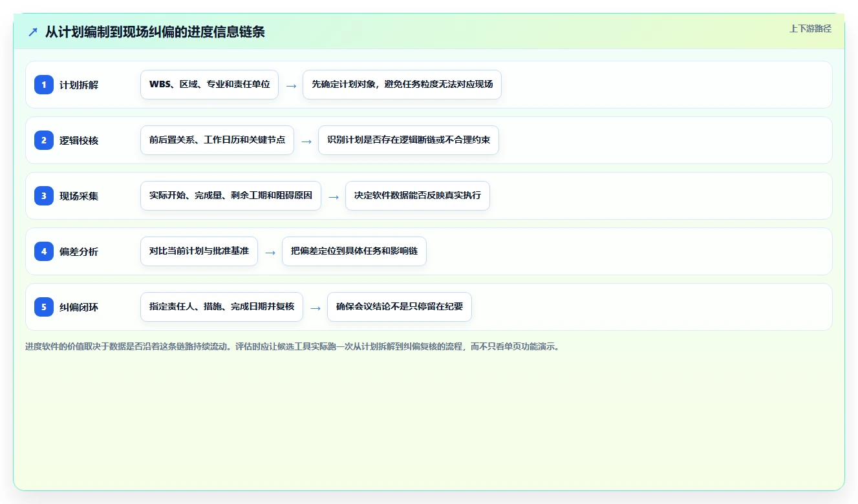This screenshot has width=858, height=504.
Task: Click the WBS、区域、专业和责任单位 chip
Action: click(209, 85)
